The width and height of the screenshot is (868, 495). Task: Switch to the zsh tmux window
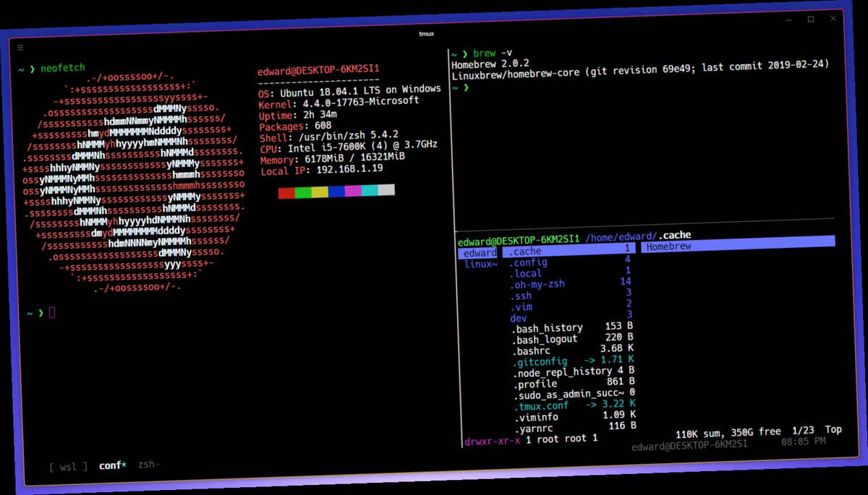point(148,464)
